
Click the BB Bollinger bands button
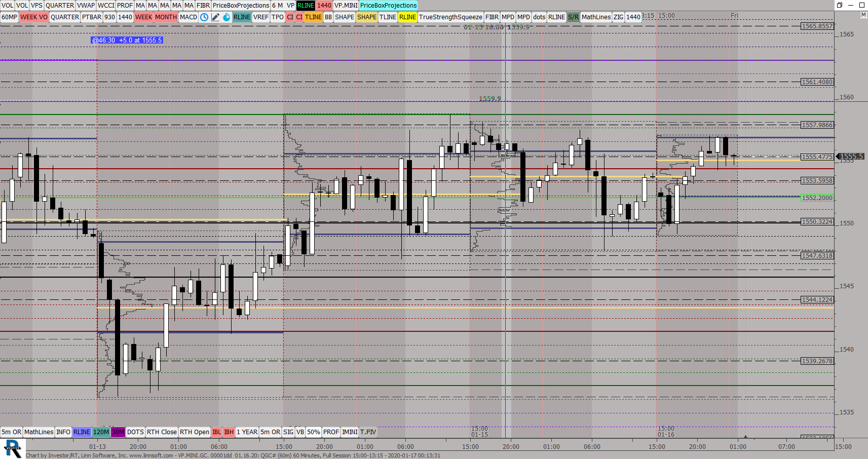pyautogui.click(x=328, y=17)
